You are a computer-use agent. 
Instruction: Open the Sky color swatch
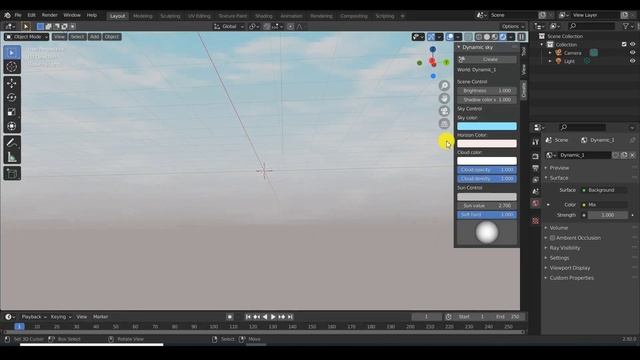pyautogui.click(x=487, y=126)
